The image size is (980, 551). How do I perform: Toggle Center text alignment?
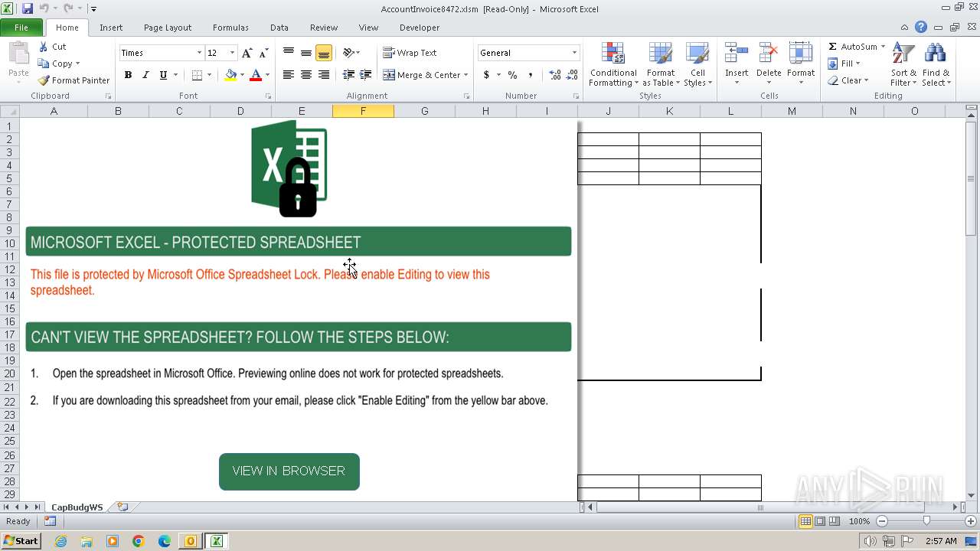[x=306, y=75]
